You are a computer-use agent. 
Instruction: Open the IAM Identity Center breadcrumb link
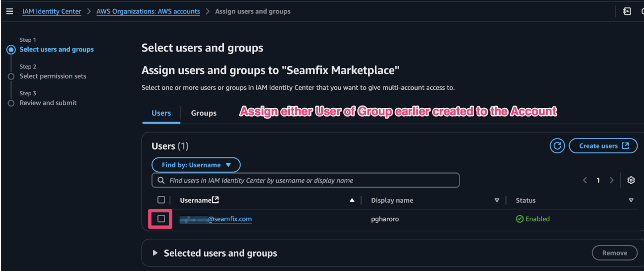(52, 11)
